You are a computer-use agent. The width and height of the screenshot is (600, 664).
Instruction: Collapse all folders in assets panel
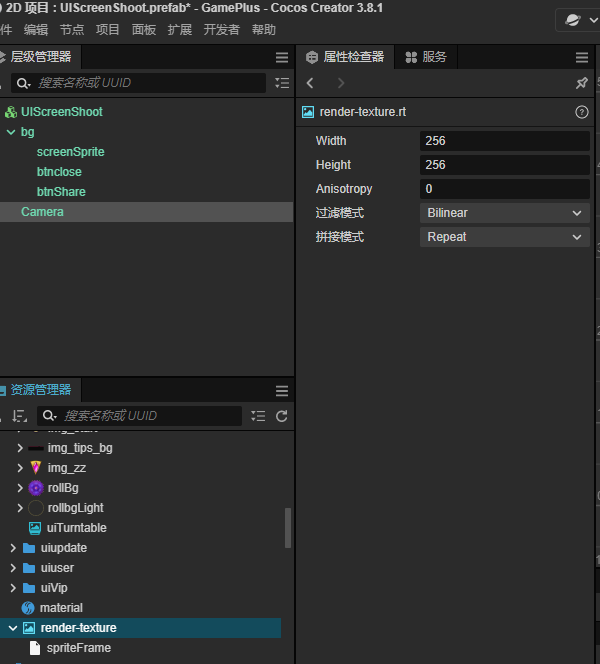click(258, 416)
